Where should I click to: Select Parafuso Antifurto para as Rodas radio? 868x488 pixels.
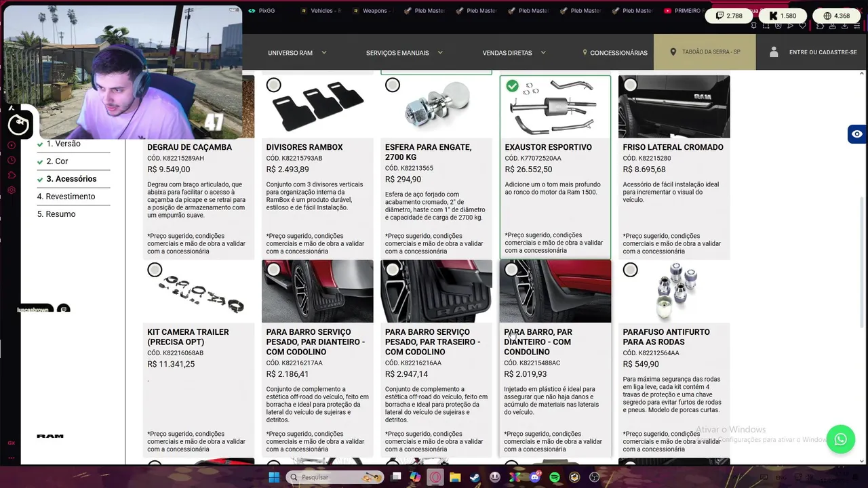[630, 270]
